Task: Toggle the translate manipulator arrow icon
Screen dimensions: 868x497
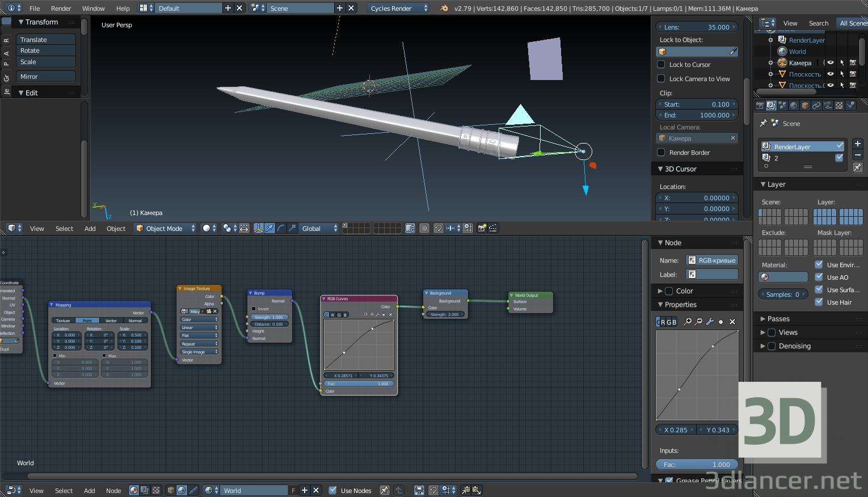Action: pos(269,228)
